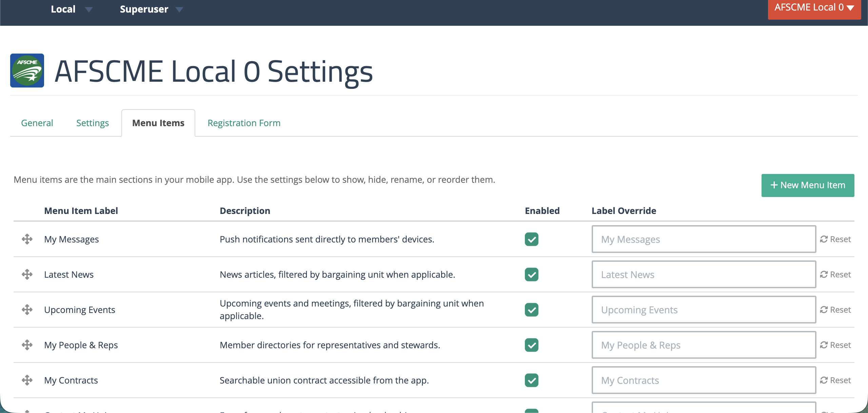Click the 'My People & Reps' menu item label
Image resolution: width=868 pixels, height=413 pixels.
[81, 345]
